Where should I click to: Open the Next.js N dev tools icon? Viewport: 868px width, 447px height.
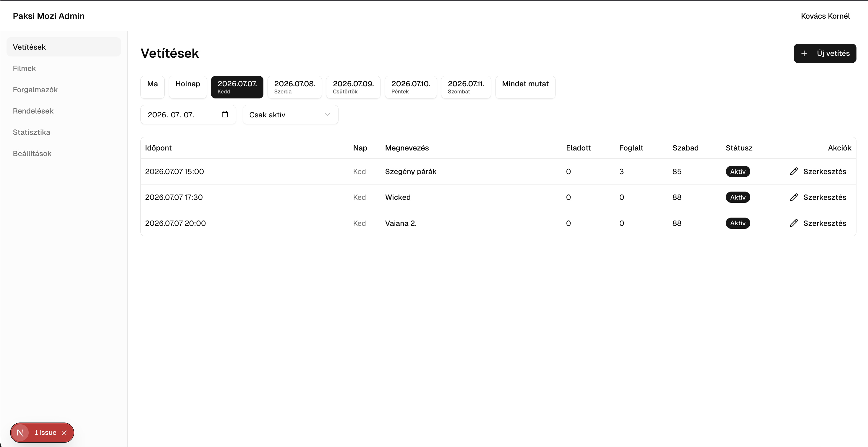(20, 433)
